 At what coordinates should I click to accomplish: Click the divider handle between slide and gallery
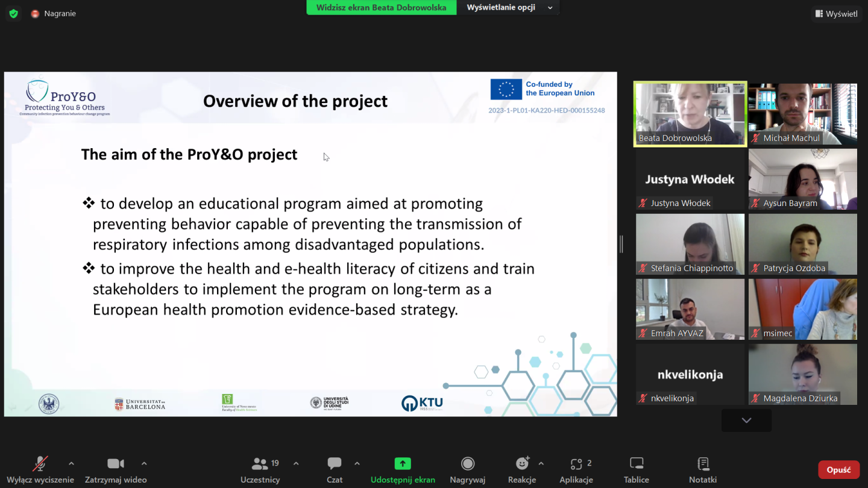[x=621, y=244]
